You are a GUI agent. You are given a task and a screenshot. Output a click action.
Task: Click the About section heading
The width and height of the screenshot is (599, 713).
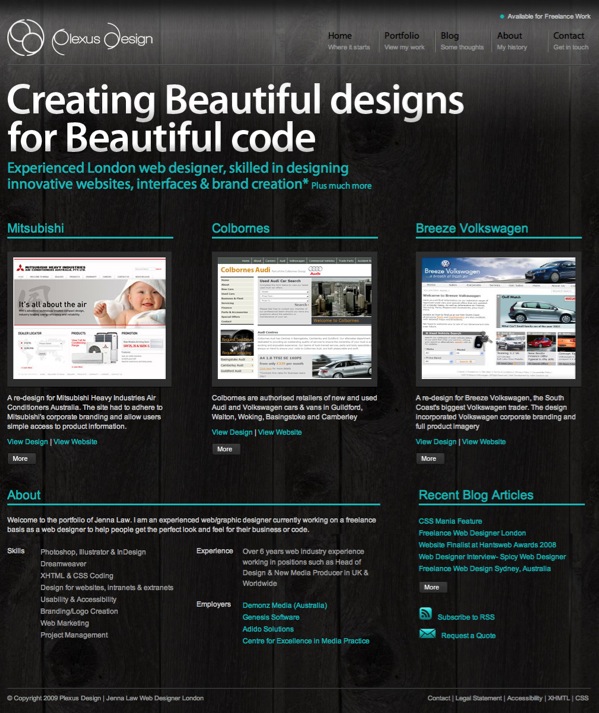(x=24, y=495)
